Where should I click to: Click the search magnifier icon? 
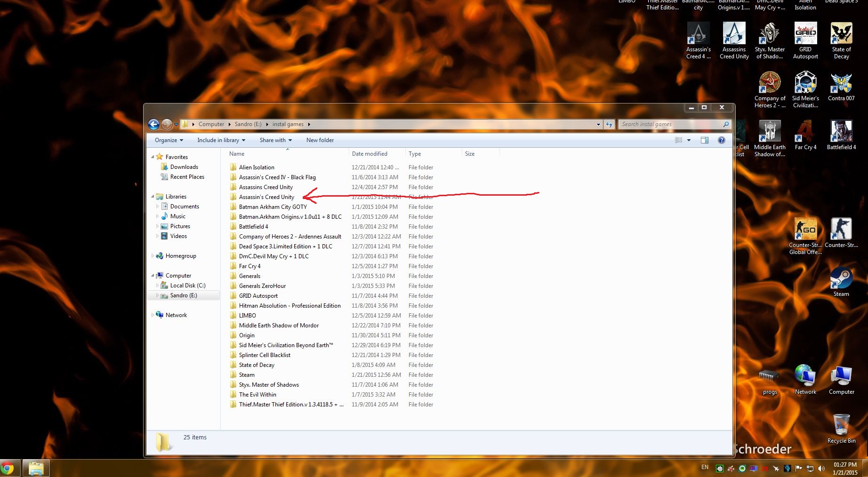point(726,124)
